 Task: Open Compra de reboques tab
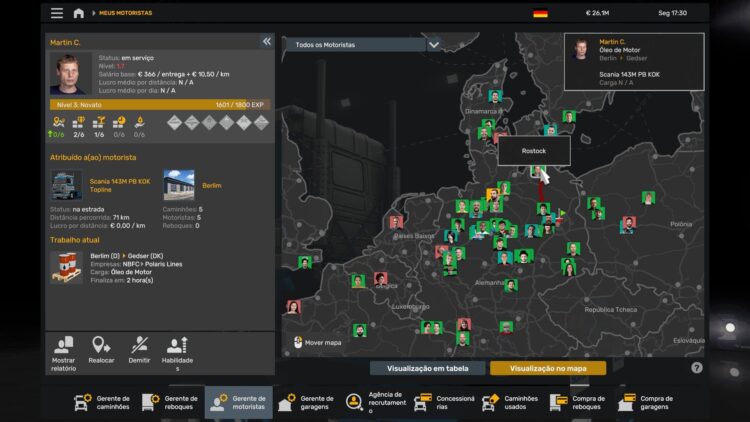(579, 402)
